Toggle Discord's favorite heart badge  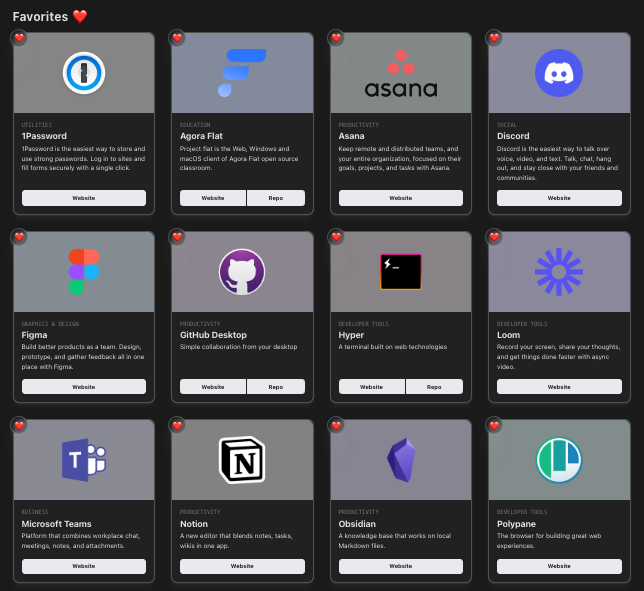point(494,38)
